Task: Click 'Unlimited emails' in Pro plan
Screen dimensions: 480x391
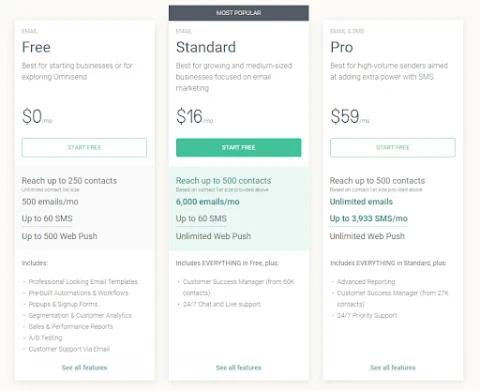Action: 361,202
